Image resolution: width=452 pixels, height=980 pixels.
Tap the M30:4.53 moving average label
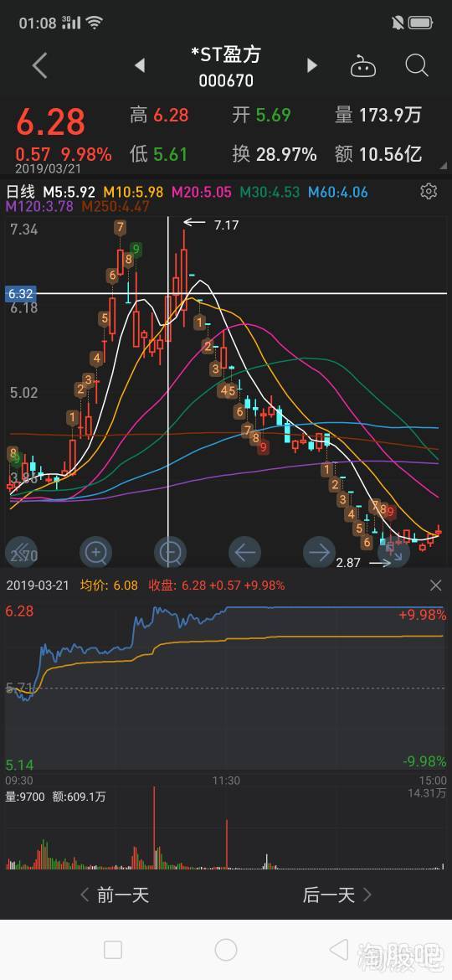click(x=270, y=192)
